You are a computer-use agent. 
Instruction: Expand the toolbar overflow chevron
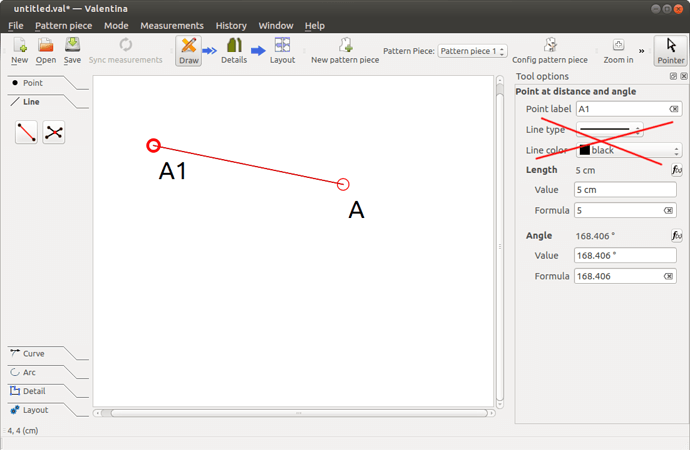642,51
